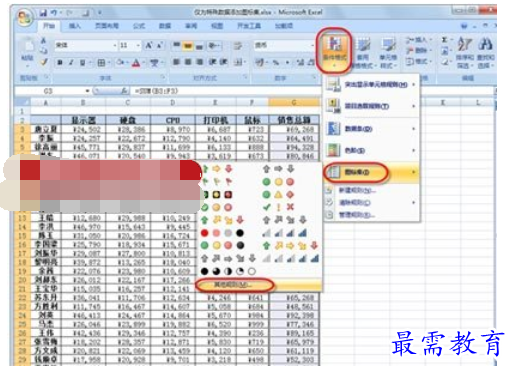513x375 pixels.
Task: Select 4 gray arrows icon set
Action: tap(284, 220)
